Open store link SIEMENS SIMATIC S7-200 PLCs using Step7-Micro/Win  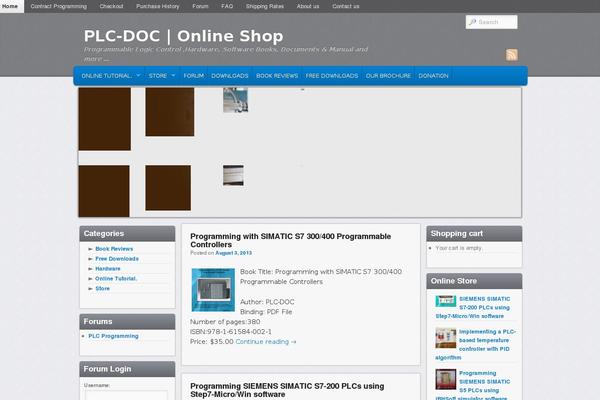473,307
